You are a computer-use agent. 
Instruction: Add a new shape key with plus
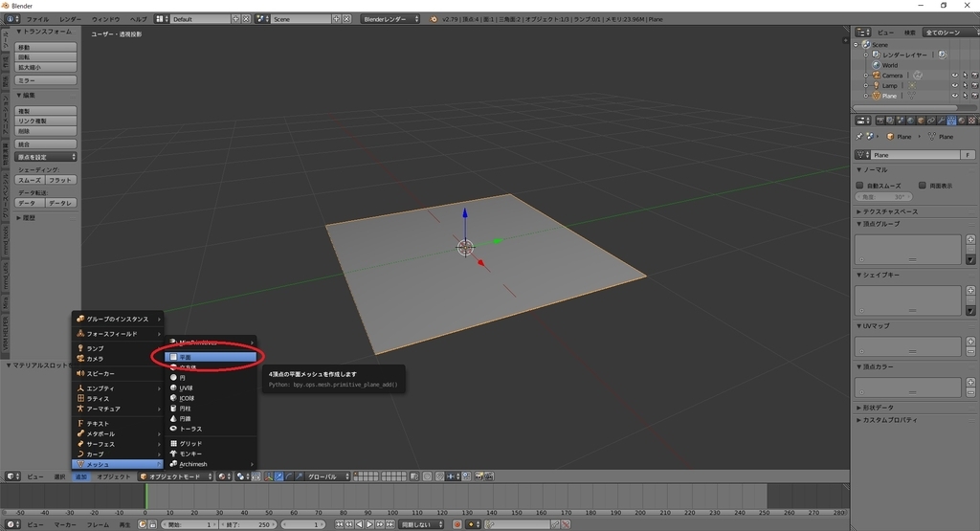point(970,290)
